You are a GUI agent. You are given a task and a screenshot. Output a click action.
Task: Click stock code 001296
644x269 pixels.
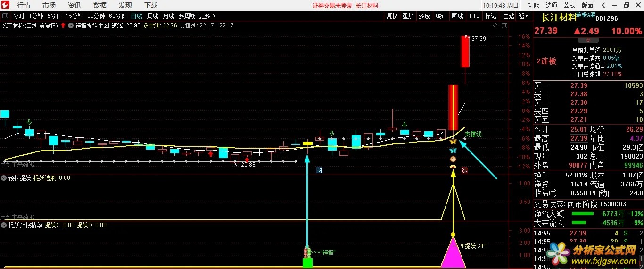coord(606,18)
